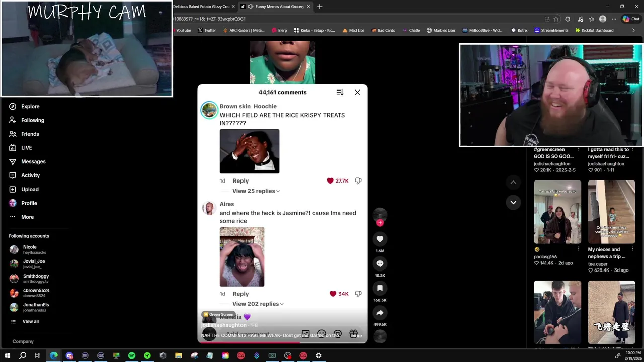Expand the caption with 'more'
644x362 pixels.
tap(356, 336)
